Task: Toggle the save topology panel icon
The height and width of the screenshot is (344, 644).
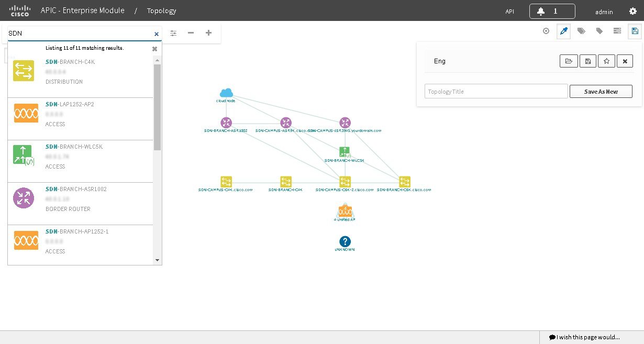Action: click(635, 31)
